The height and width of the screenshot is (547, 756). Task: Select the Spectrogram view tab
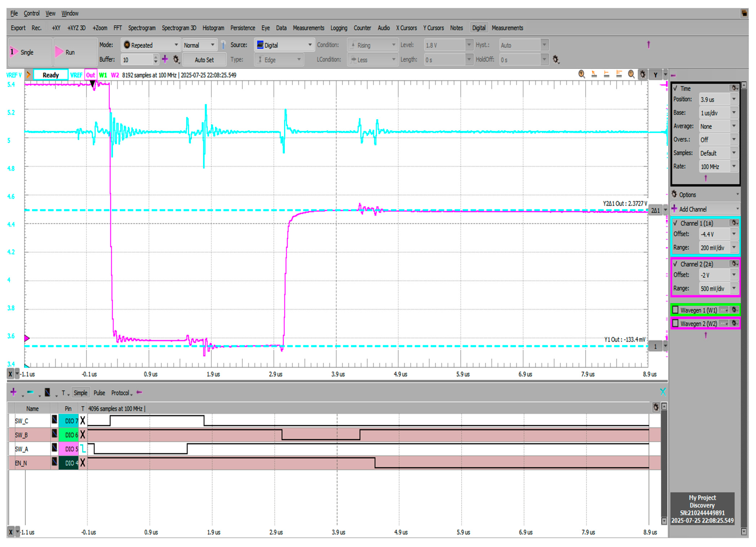tap(142, 28)
